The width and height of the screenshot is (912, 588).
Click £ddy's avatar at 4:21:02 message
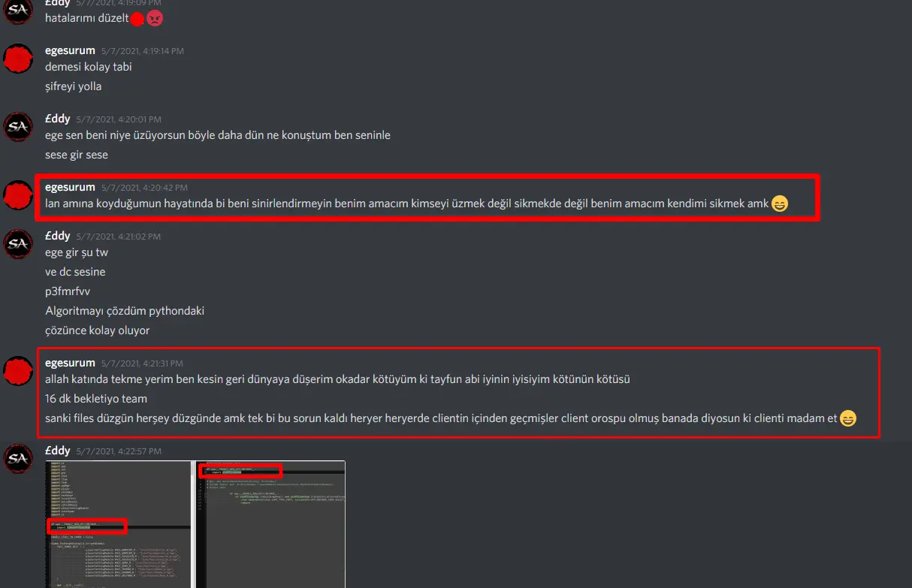click(x=18, y=244)
